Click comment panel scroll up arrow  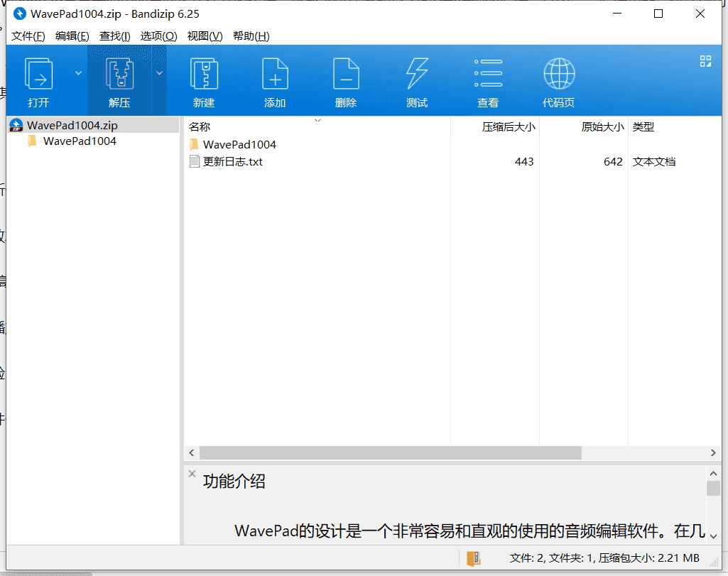coord(714,474)
